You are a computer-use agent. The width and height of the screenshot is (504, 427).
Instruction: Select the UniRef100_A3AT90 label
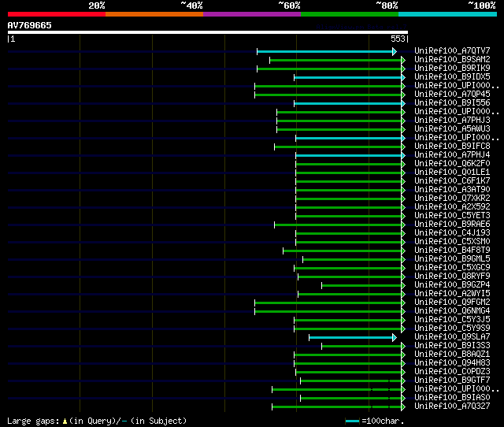[452, 190]
